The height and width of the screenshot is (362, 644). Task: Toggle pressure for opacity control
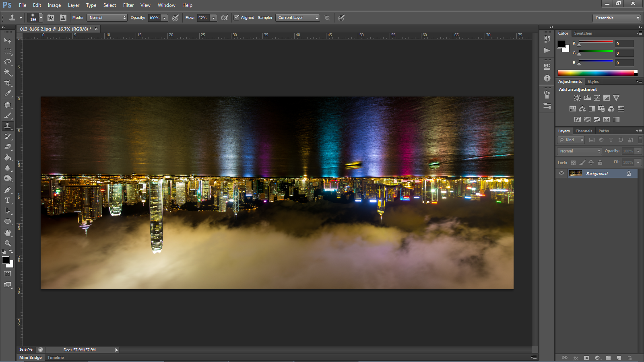coord(175,18)
